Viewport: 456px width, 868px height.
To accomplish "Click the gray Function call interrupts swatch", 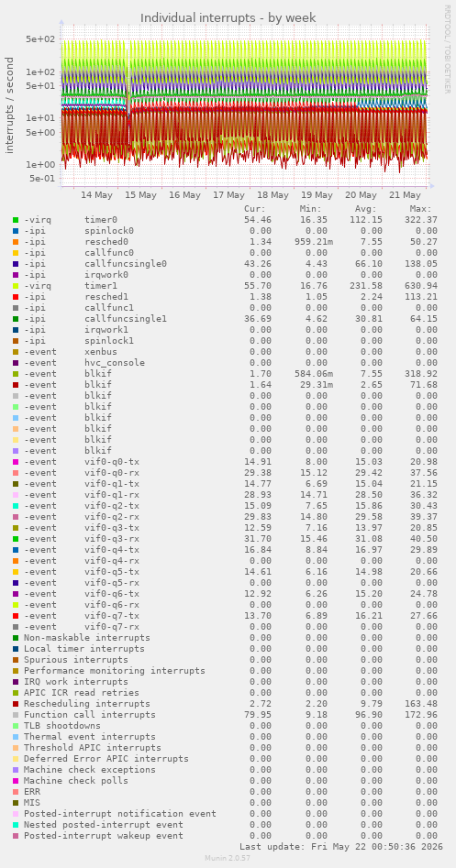I will pos(16,715).
